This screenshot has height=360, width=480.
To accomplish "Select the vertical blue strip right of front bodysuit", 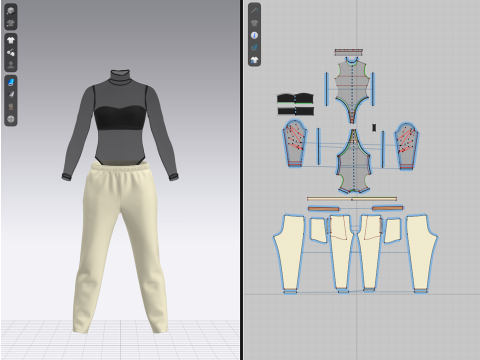I will [373, 89].
